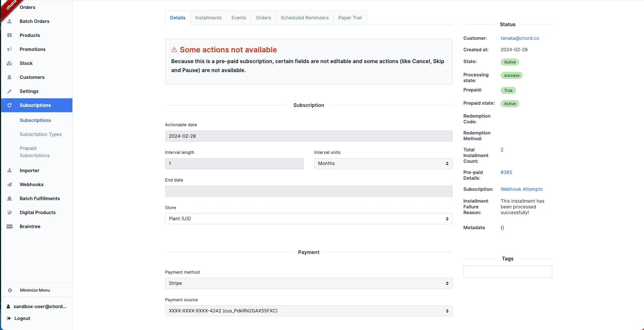The image size is (644, 330).
Task: Switch to the Events tab
Action: point(239,18)
